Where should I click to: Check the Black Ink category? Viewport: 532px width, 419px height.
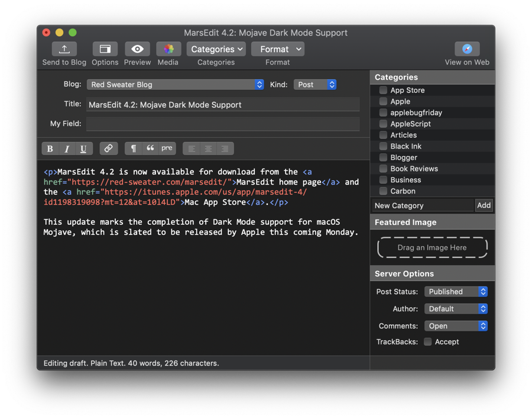pyautogui.click(x=383, y=146)
